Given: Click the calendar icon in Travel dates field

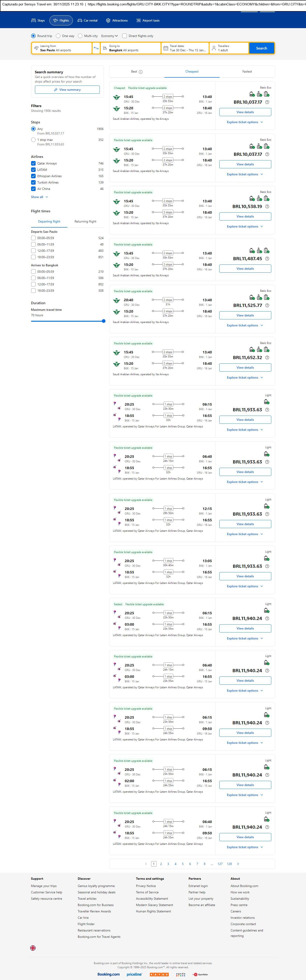Looking at the screenshot, I should click(x=166, y=48).
